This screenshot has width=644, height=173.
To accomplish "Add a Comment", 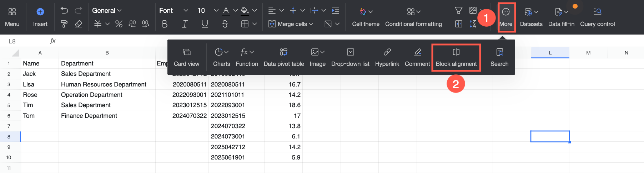I will [x=417, y=57].
